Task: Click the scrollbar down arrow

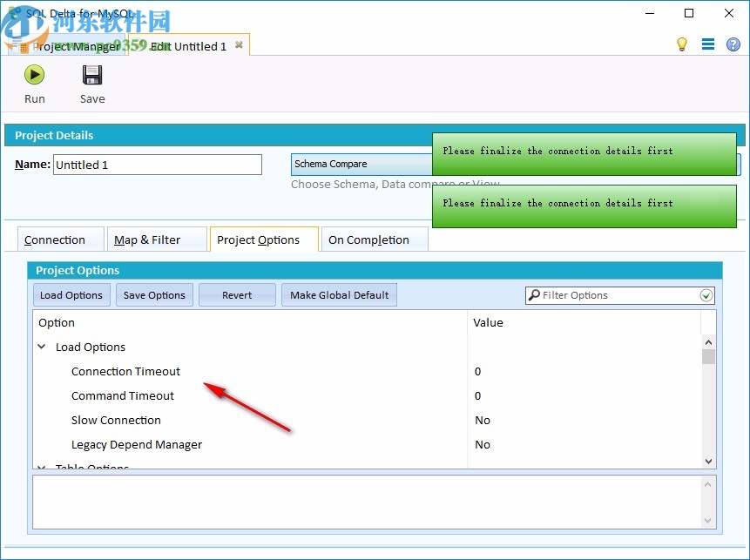Action: (x=707, y=462)
